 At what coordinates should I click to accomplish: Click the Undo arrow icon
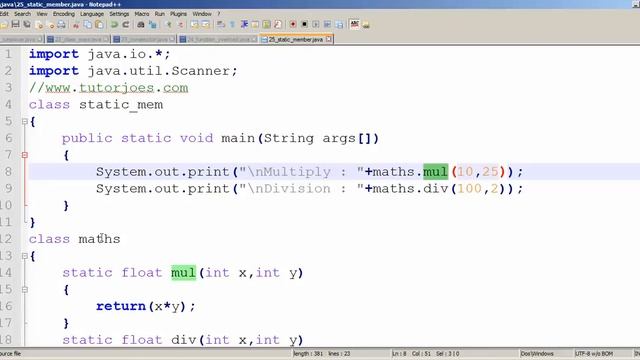tap(114, 24)
